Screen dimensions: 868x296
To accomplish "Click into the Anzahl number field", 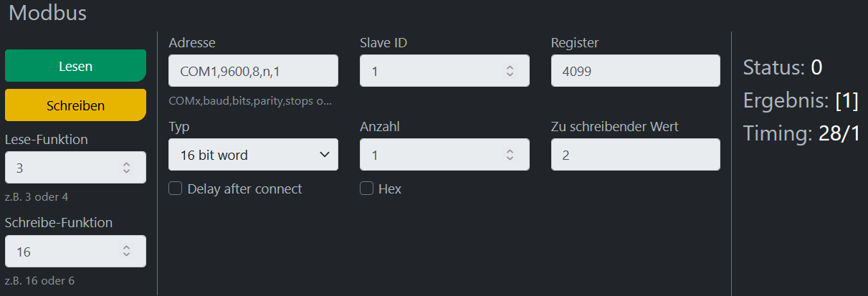I will (430, 155).
